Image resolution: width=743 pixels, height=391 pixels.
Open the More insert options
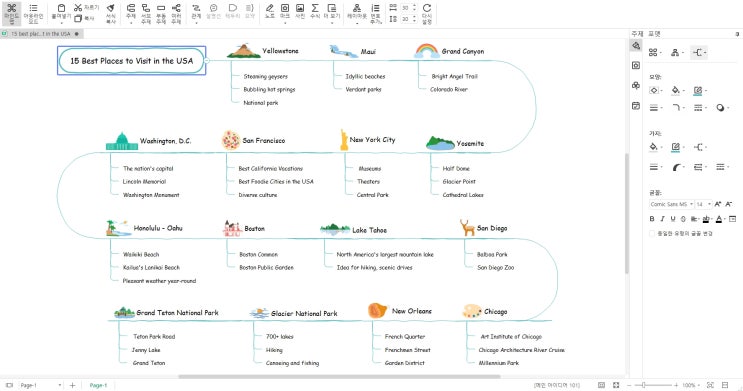(332, 12)
